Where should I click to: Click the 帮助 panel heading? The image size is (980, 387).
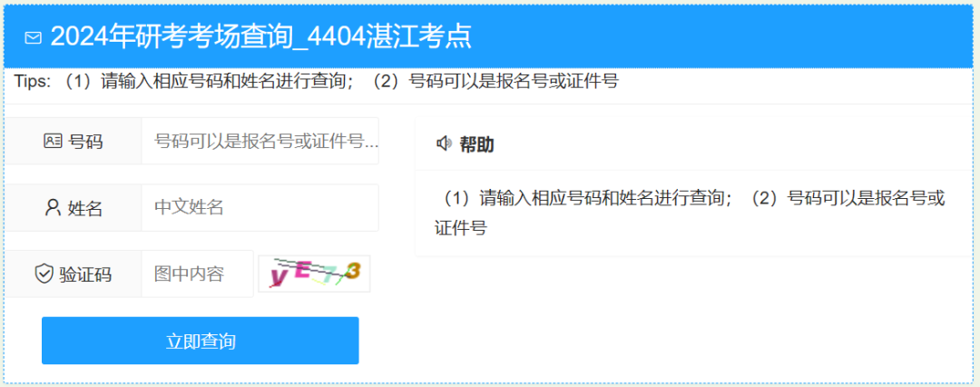coord(477,144)
